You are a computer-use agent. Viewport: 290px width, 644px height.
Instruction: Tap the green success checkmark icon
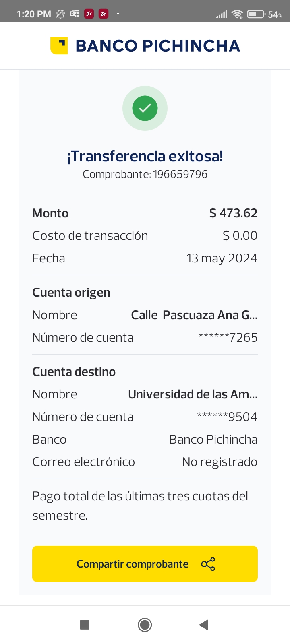(x=145, y=108)
